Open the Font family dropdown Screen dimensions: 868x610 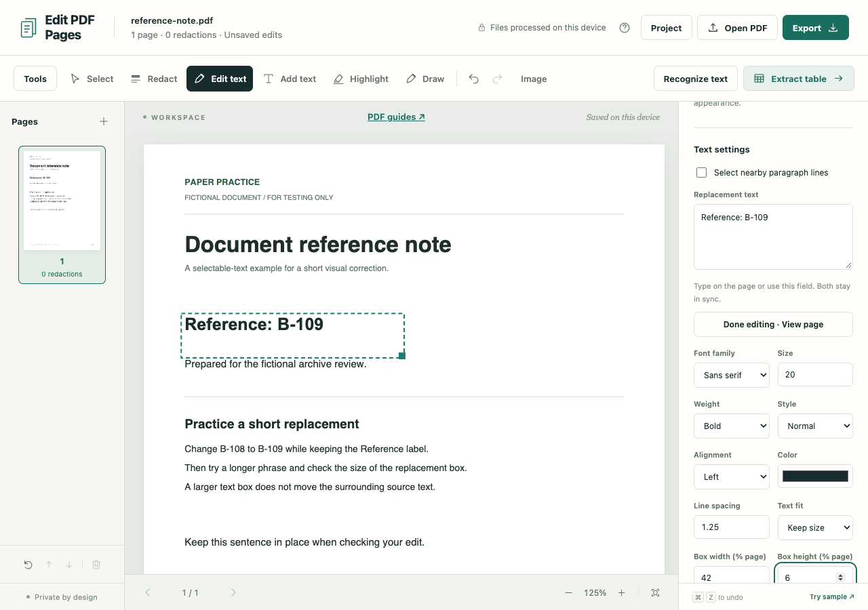(732, 375)
